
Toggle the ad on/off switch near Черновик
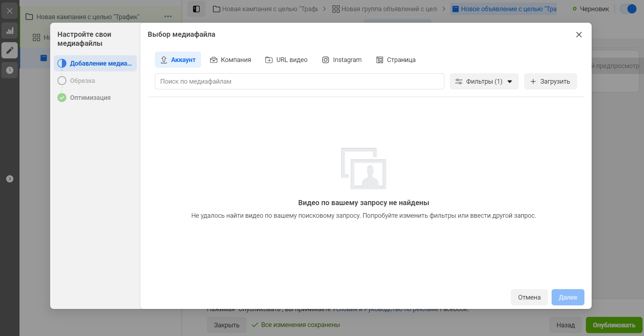tap(628, 9)
